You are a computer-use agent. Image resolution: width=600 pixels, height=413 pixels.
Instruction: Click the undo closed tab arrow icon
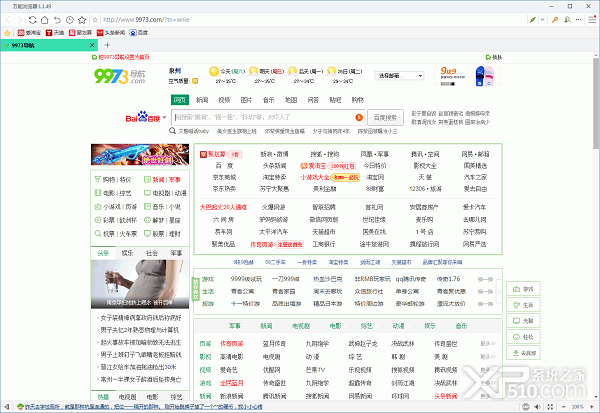pos(57,20)
